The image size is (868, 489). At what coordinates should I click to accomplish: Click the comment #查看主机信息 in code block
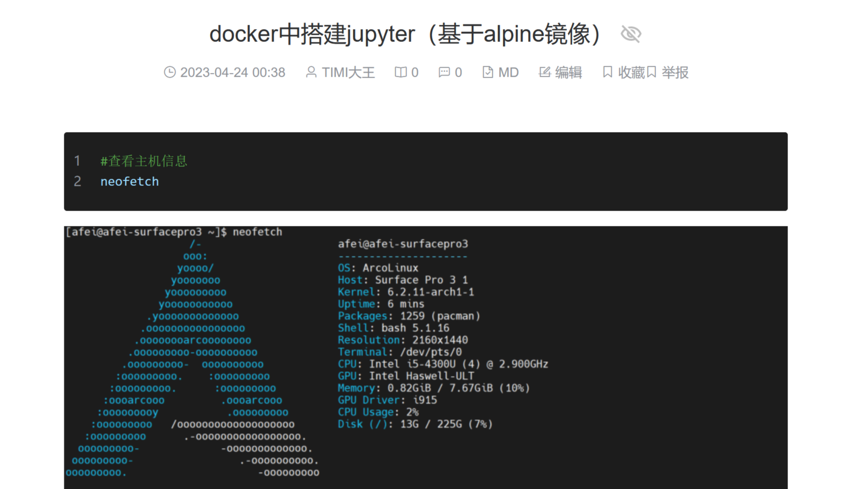point(144,161)
